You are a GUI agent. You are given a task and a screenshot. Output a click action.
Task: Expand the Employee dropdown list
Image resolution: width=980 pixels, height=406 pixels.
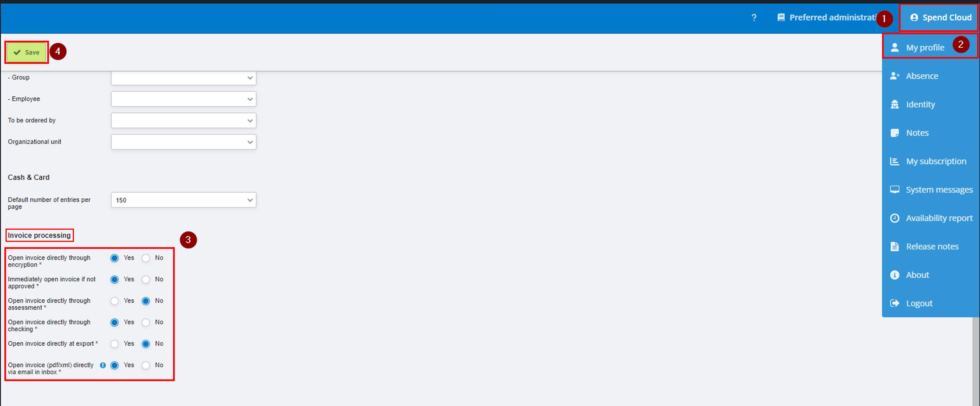183,99
